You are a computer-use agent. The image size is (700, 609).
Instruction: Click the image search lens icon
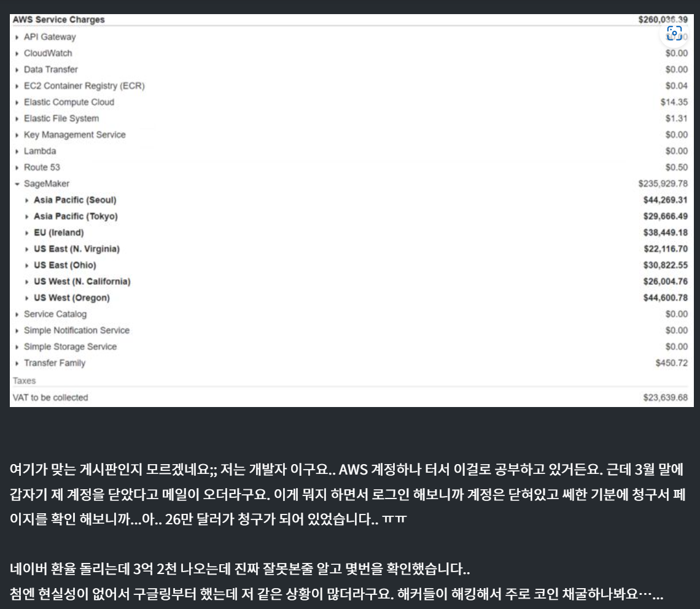674,34
